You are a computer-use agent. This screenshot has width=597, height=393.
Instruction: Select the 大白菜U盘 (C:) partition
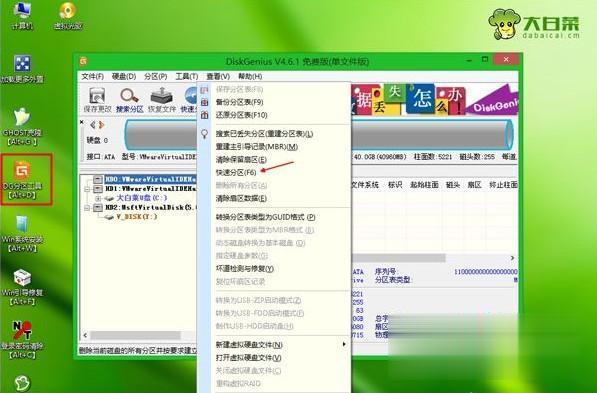[x=141, y=198]
